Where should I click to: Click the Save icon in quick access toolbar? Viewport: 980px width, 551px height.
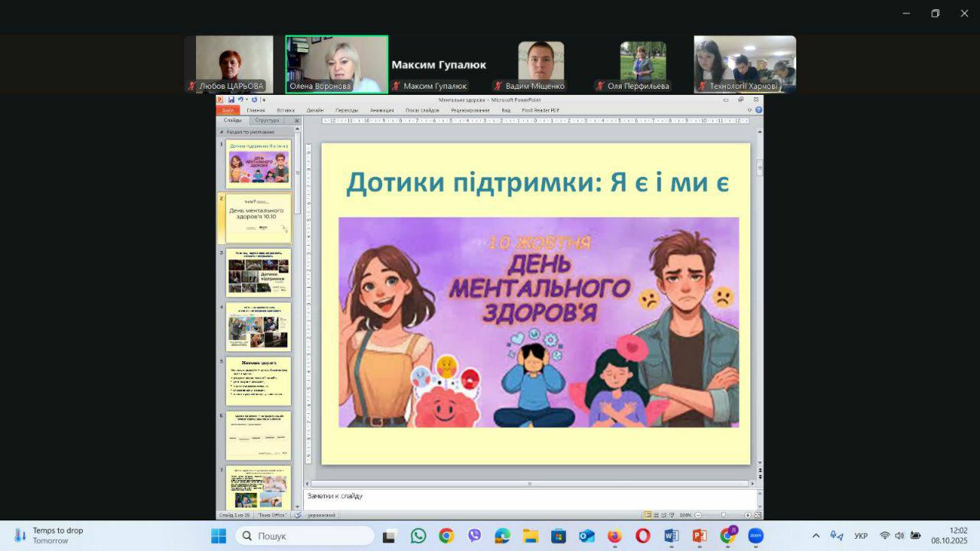coord(230,99)
